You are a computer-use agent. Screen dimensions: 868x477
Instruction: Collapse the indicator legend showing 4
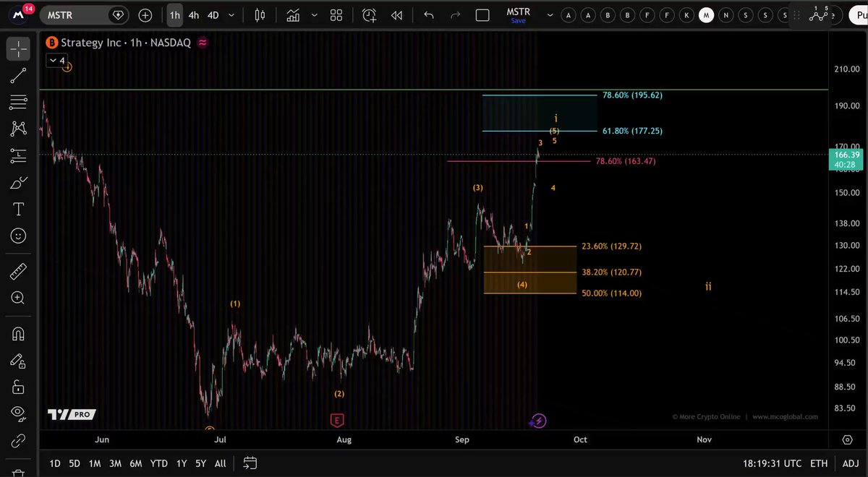click(56, 61)
